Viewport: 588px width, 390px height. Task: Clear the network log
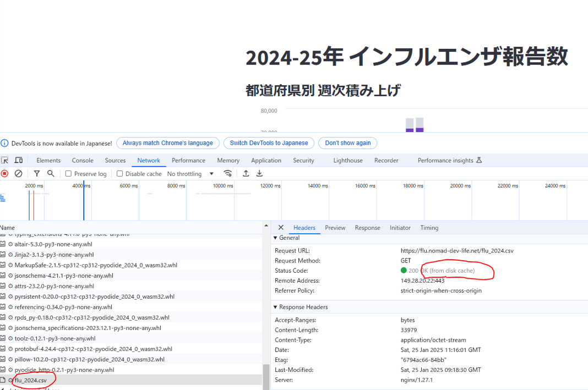coord(18,174)
